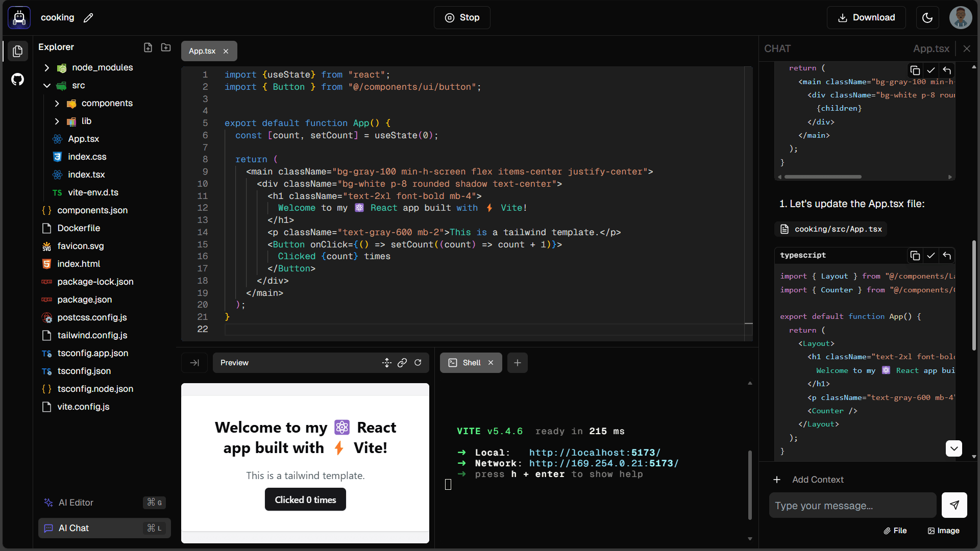The height and width of the screenshot is (551, 980).
Task: Click the Clicked 0 times button
Action: pyautogui.click(x=305, y=499)
